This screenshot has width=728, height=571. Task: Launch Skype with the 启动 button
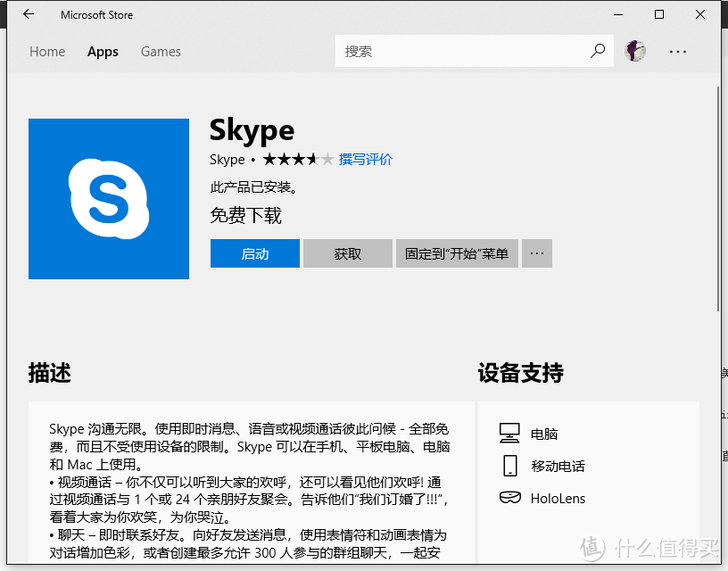pyautogui.click(x=255, y=253)
